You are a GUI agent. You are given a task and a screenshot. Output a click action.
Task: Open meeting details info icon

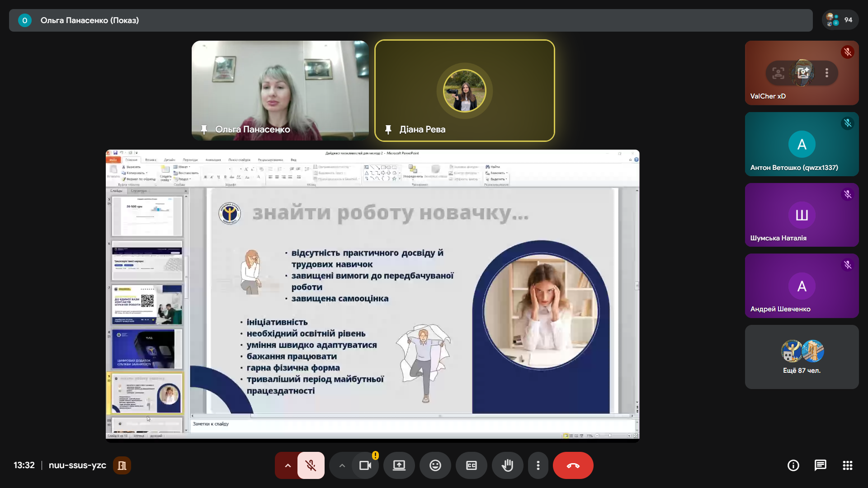point(793,465)
